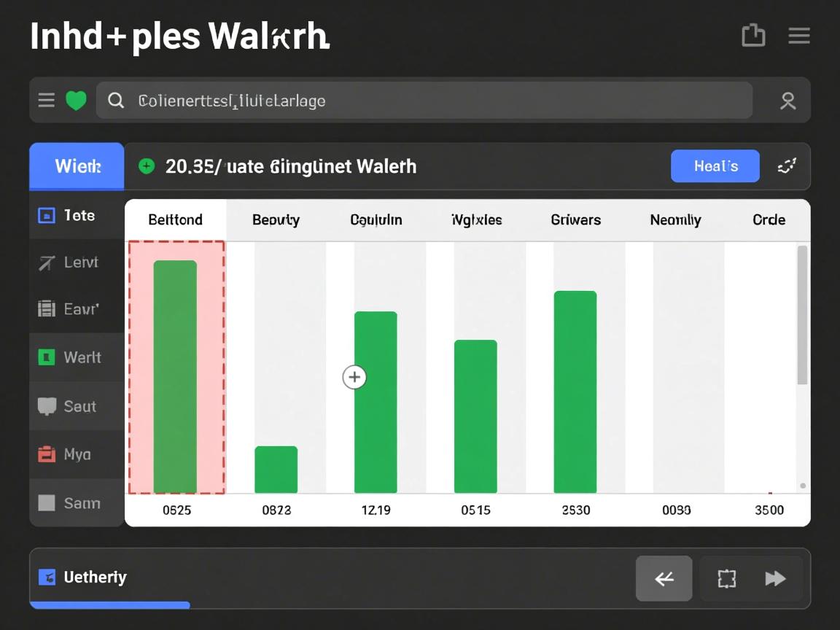The height and width of the screenshot is (630, 840).
Task: Click the blue progress bar at bottom
Action: pyautogui.click(x=110, y=604)
